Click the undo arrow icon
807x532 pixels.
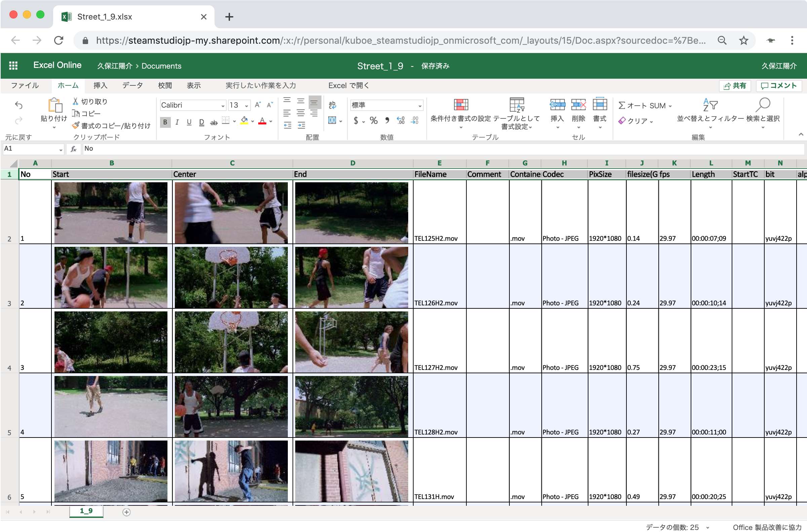click(18, 106)
